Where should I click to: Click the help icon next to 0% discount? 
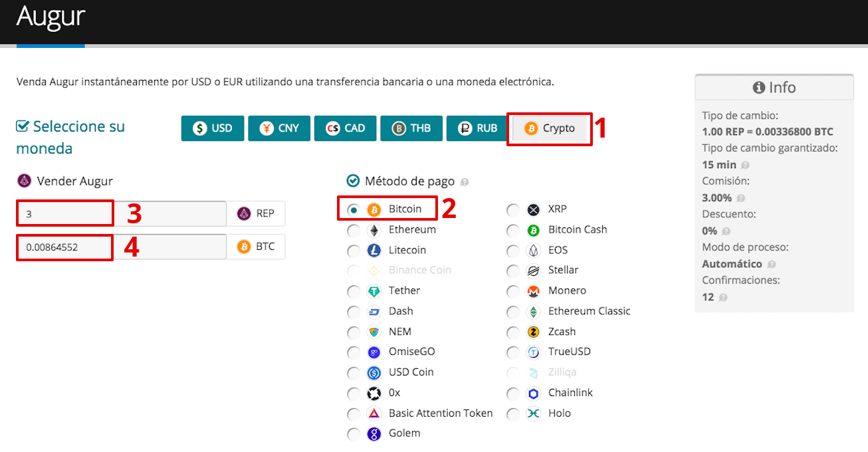click(726, 231)
